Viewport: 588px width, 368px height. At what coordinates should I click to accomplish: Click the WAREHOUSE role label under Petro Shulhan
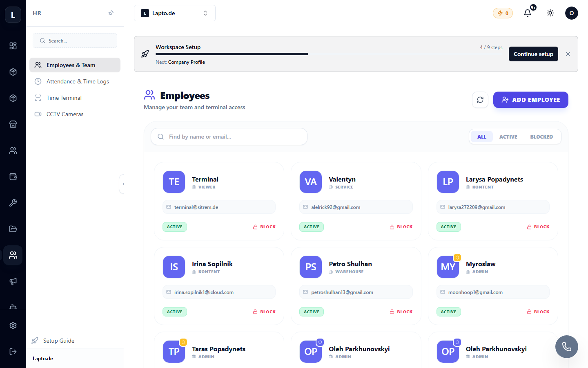click(349, 272)
